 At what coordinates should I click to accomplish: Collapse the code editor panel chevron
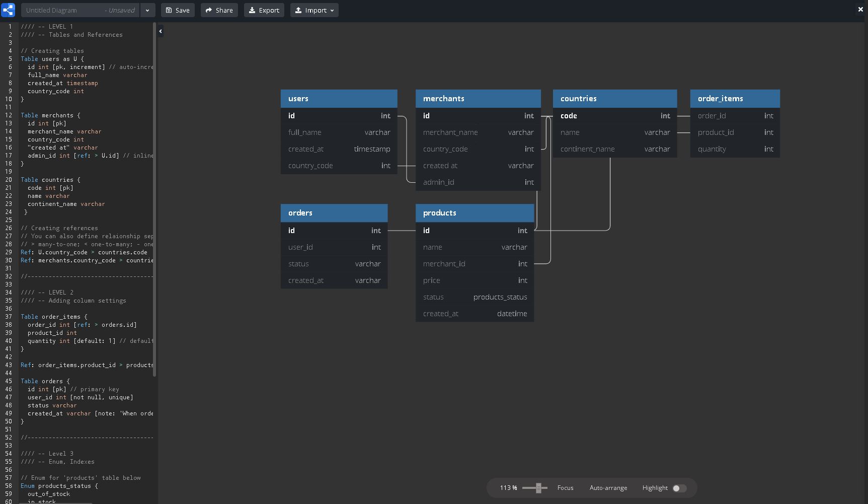tap(160, 31)
